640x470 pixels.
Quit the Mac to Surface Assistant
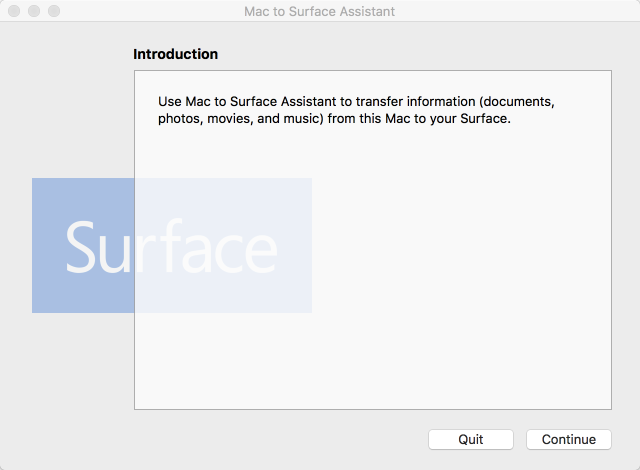[471, 439]
